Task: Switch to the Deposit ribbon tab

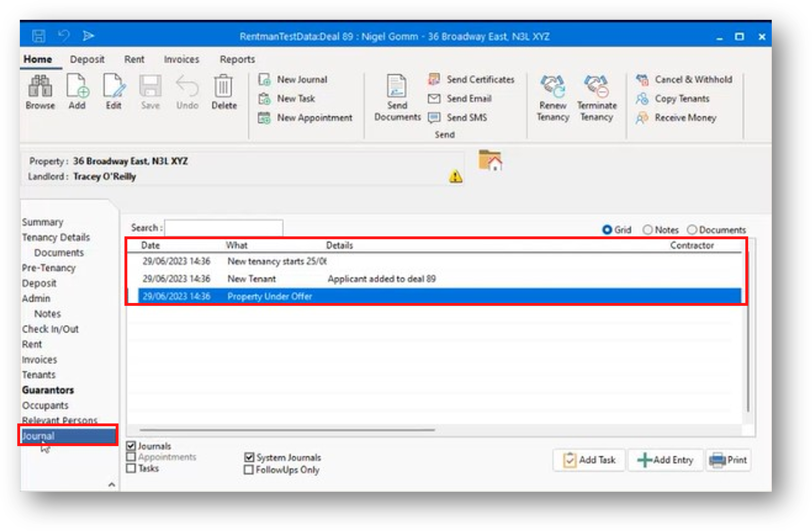Action: click(x=87, y=59)
